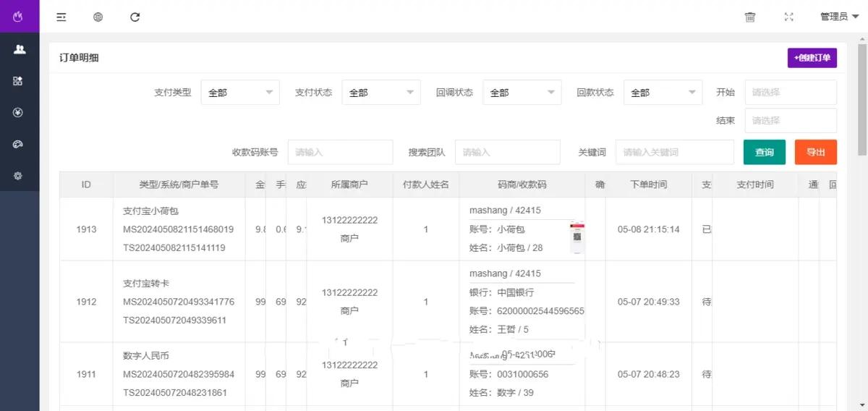This screenshot has height=411, width=868.
Task: Open the 管理员 account dropdown
Action: 839,17
